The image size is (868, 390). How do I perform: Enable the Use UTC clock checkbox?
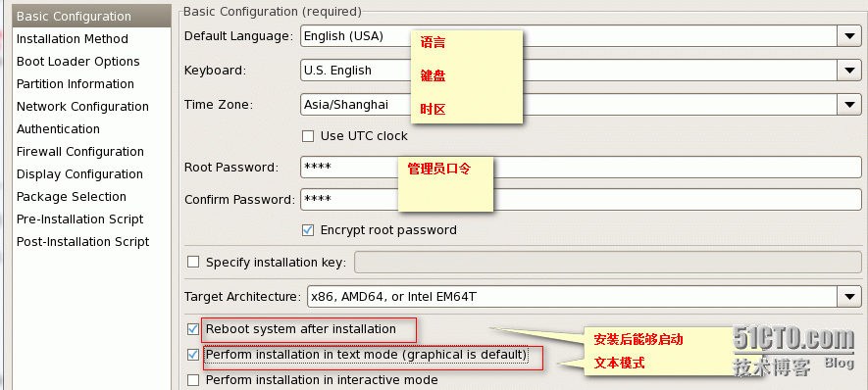click(308, 136)
